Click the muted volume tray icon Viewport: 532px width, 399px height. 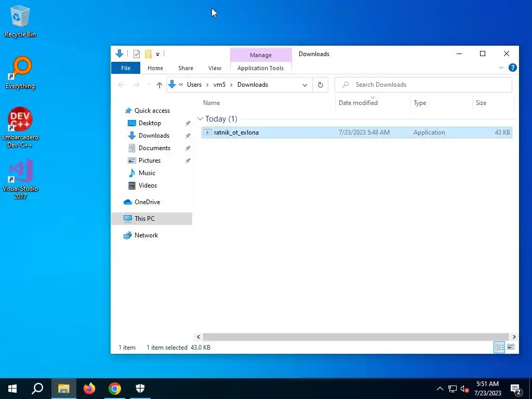tap(464, 389)
